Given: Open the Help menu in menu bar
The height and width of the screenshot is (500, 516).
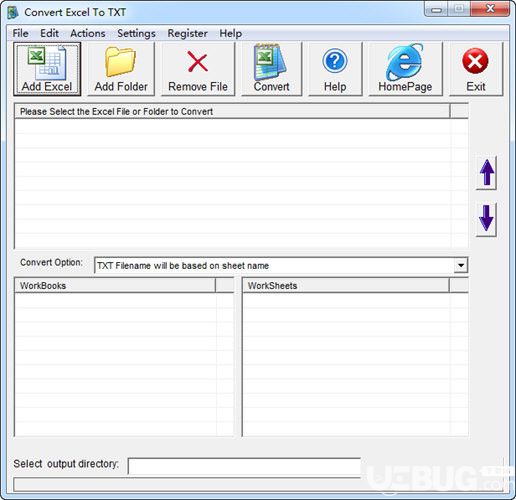Looking at the screenshot, I should click(x=231, y=33).
